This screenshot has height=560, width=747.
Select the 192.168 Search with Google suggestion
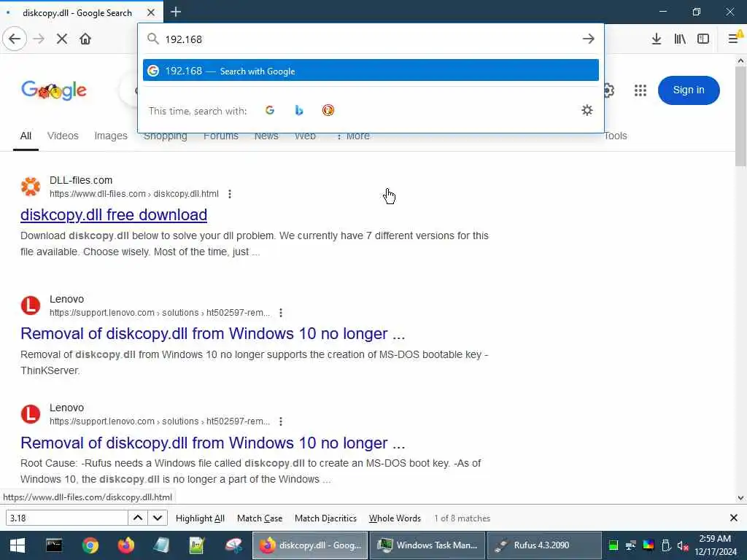tap(371, 71)
